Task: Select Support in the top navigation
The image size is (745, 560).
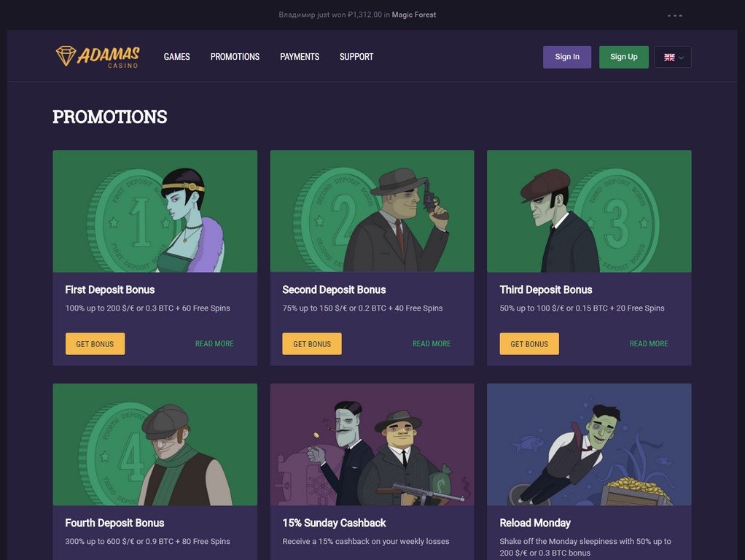Action: (x=356, y=57)
